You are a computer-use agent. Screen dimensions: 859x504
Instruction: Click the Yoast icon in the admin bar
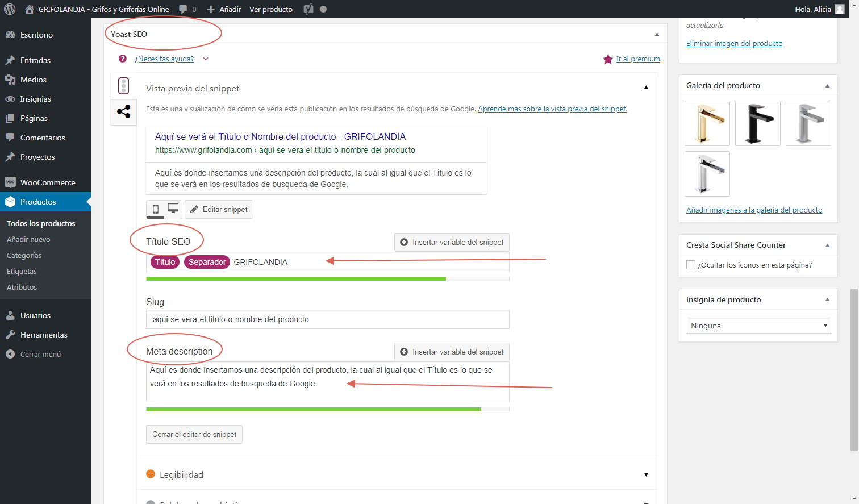coord(308,9)
